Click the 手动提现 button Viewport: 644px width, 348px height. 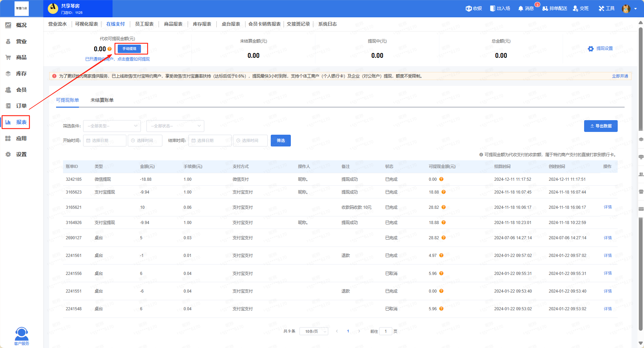point(129,49)
